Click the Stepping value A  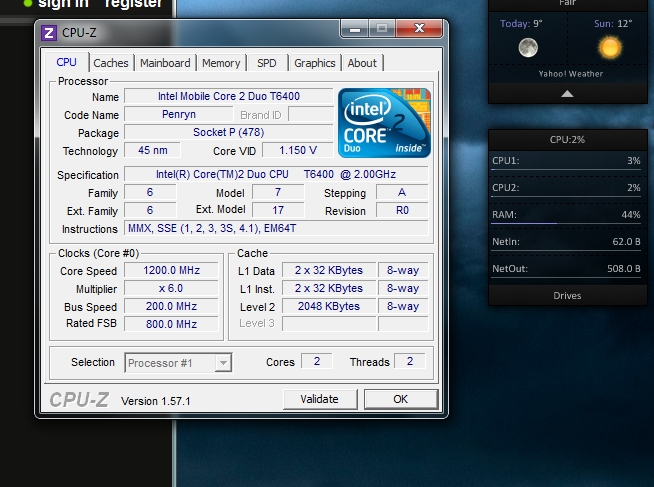point(402,192)
